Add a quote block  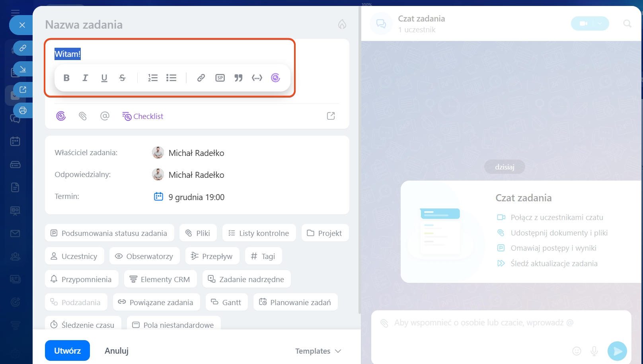[x=238, y=78]
